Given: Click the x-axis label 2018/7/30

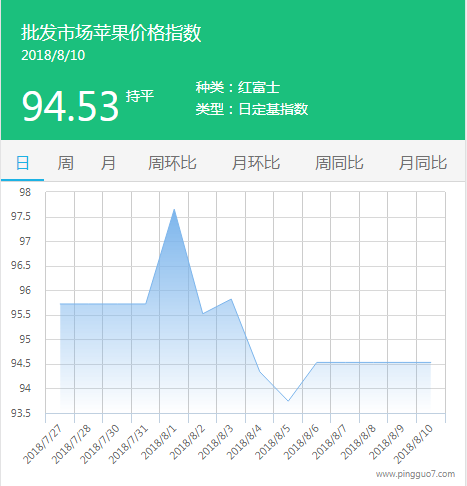Looking at the screenshot, I should (x=99, y=444).
